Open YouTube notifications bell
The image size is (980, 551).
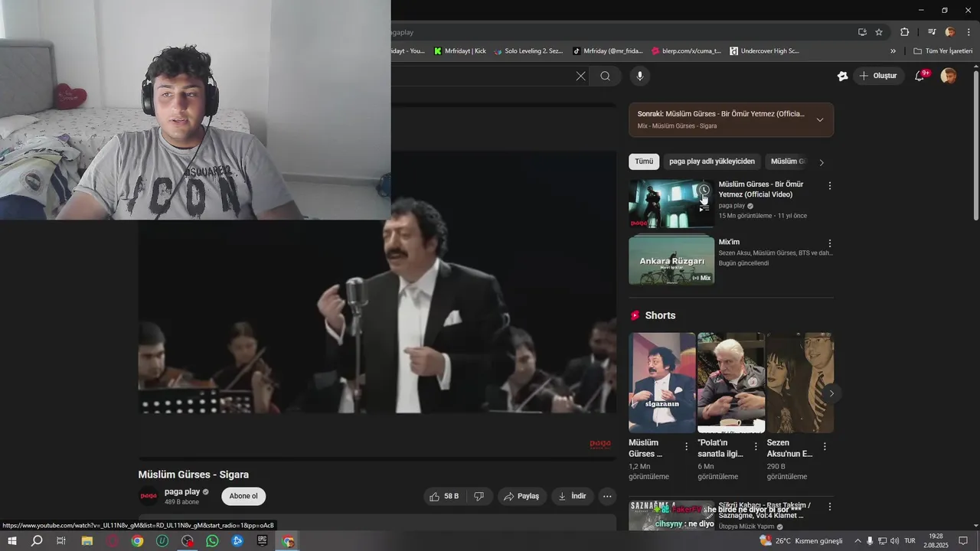920,76
